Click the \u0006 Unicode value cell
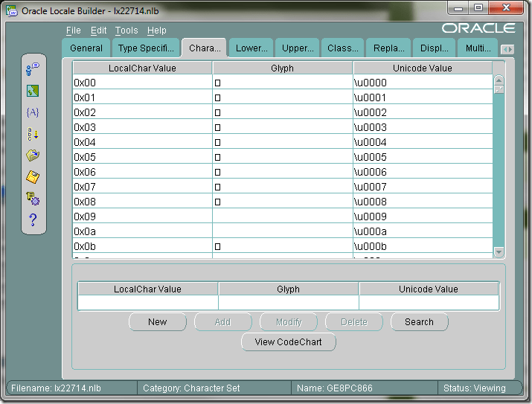 click(423, 172)
